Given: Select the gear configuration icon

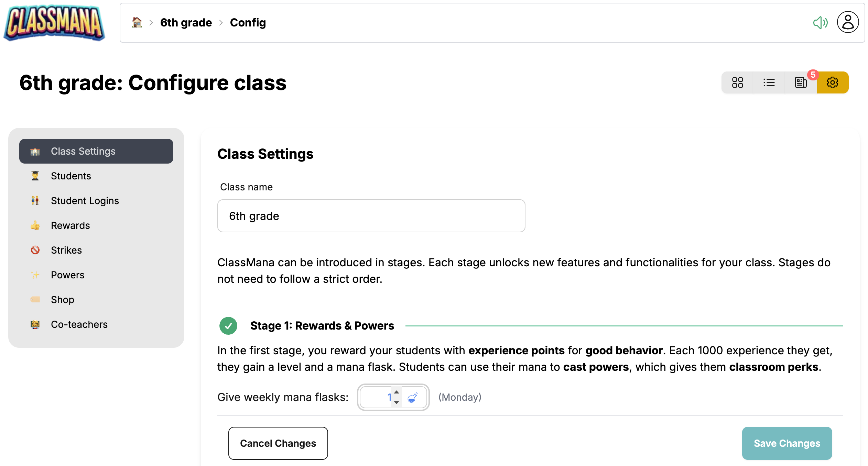Looking at the screenshot, I should [833, 82].
